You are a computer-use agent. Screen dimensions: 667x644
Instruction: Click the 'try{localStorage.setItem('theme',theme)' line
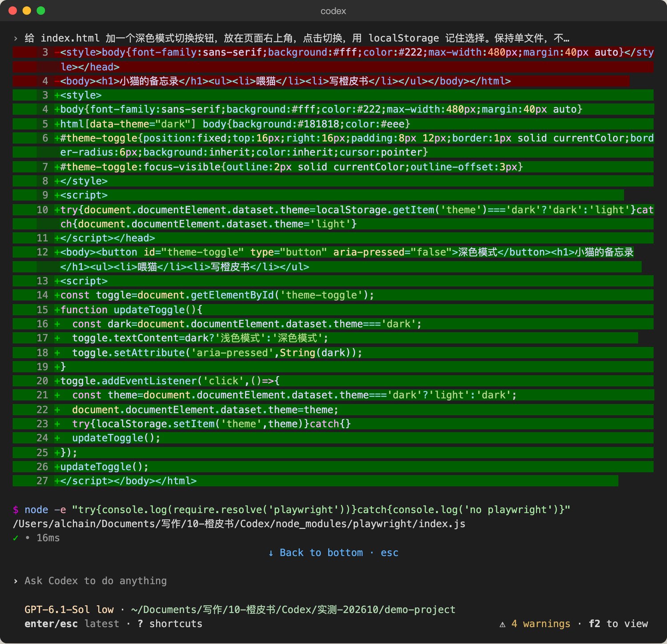point(333,424)
